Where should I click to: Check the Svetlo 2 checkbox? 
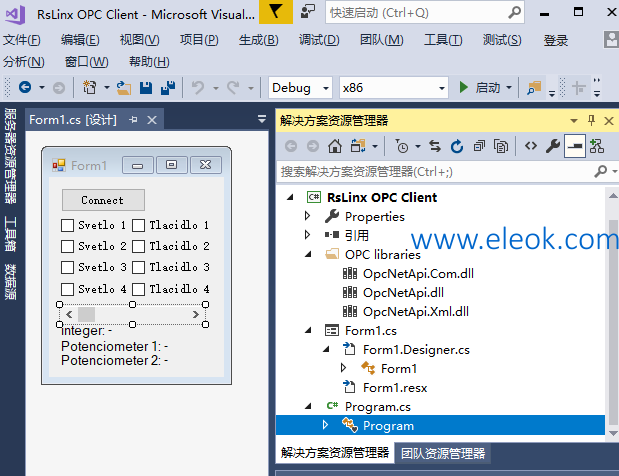tap(68, 246)
